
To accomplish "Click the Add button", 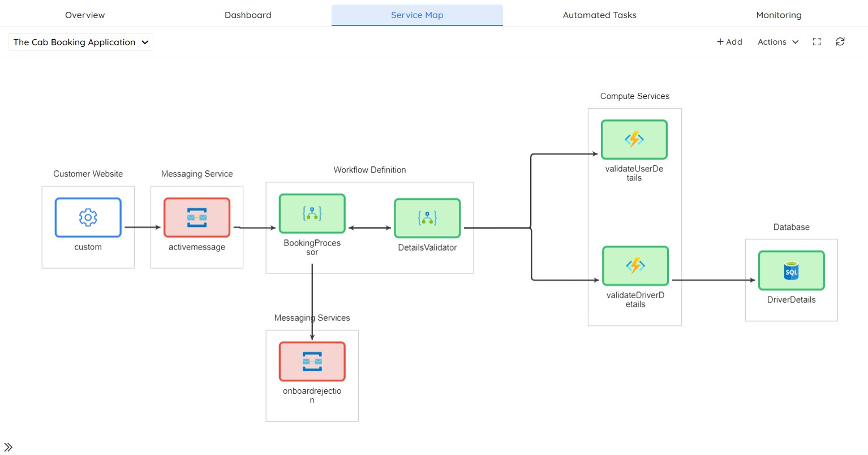I will click(729, 42).
